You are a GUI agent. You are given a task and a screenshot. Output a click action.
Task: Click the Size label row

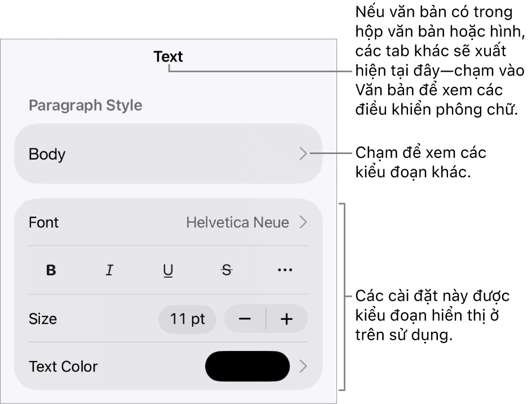pyautogui.click(x=43, y=319)
